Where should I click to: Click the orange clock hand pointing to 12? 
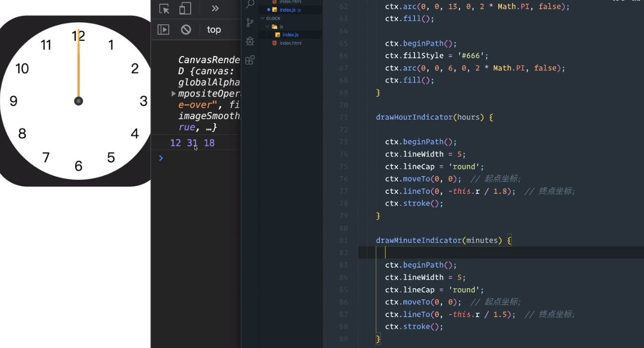click(x=79, y=63)
